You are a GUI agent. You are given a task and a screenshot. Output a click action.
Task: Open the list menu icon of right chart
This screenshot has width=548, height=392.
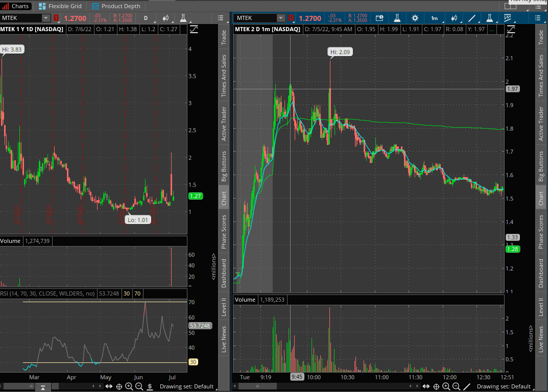537,18
